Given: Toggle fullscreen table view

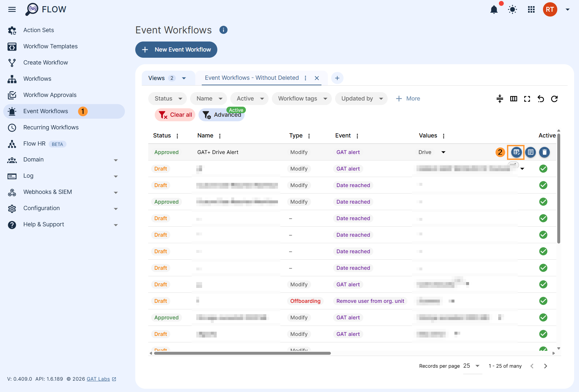Looking at the screenshot, I should tap(527, 99).
